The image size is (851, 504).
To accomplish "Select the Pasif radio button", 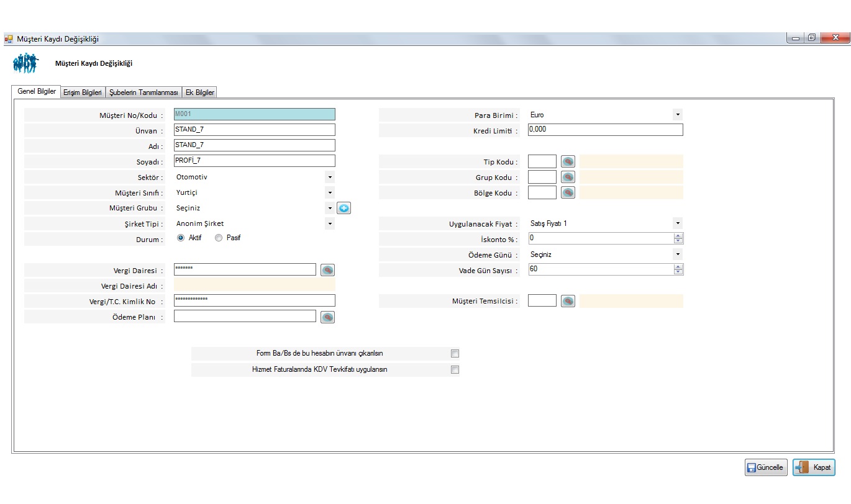I will [219, 238].
